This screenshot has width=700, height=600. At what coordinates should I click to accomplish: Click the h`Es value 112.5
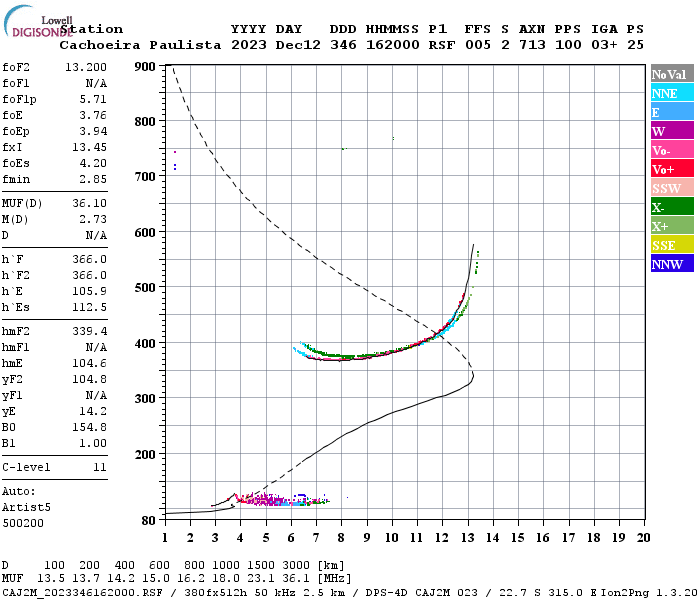click(x=89, y=308)
